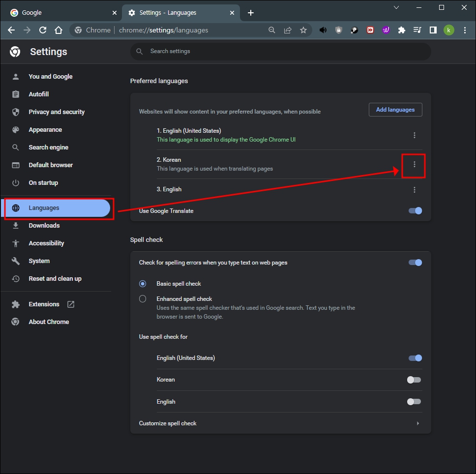Click the Add languages button
The image size is (476, 474).
[395, 110]
